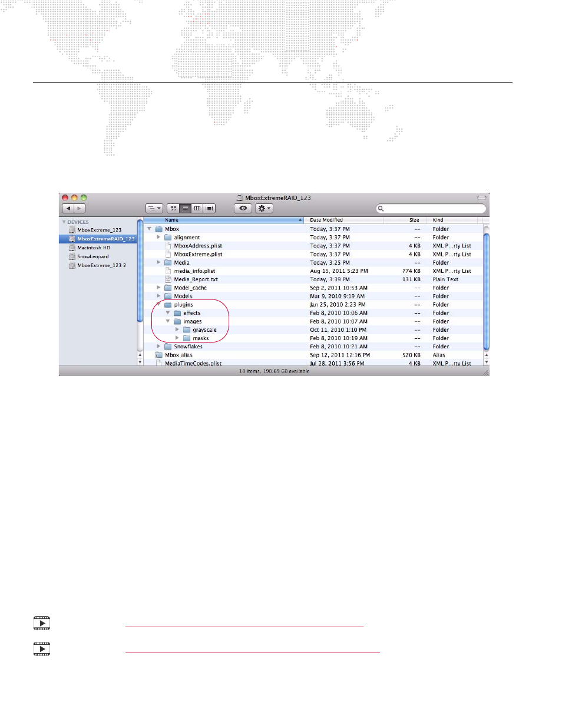562x728 pixels.
Task: Select the masks folder icon
Action: pyautogui.click(x=187, y=338)
